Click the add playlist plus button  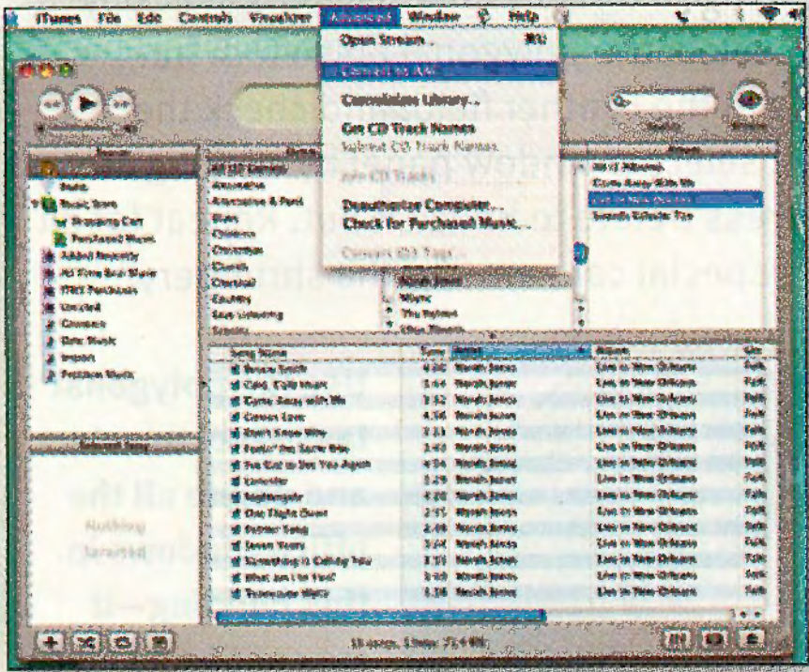click(50, 642)
